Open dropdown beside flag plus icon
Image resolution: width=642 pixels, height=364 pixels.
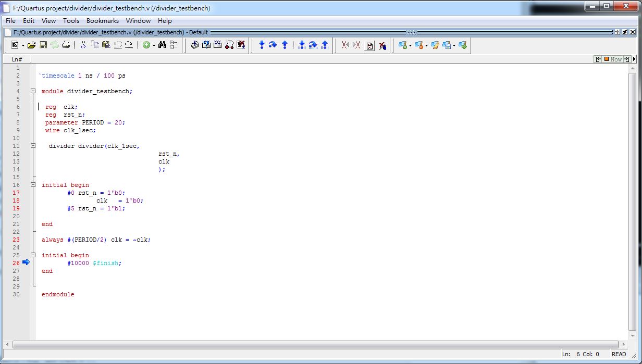coord(410,46)
